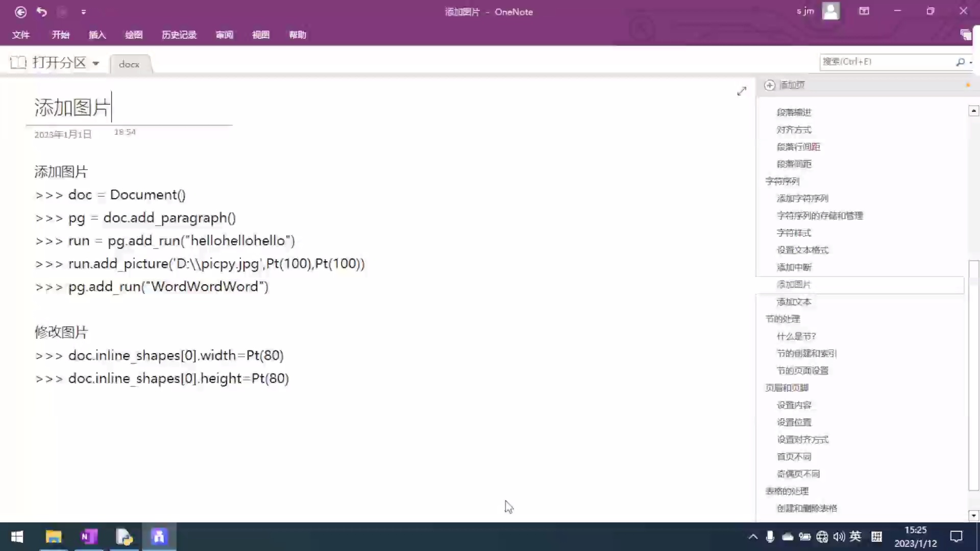Open quick access toolbar customize dropdown
This screenshot has width=980, height=551.
(x=83, y=11)
